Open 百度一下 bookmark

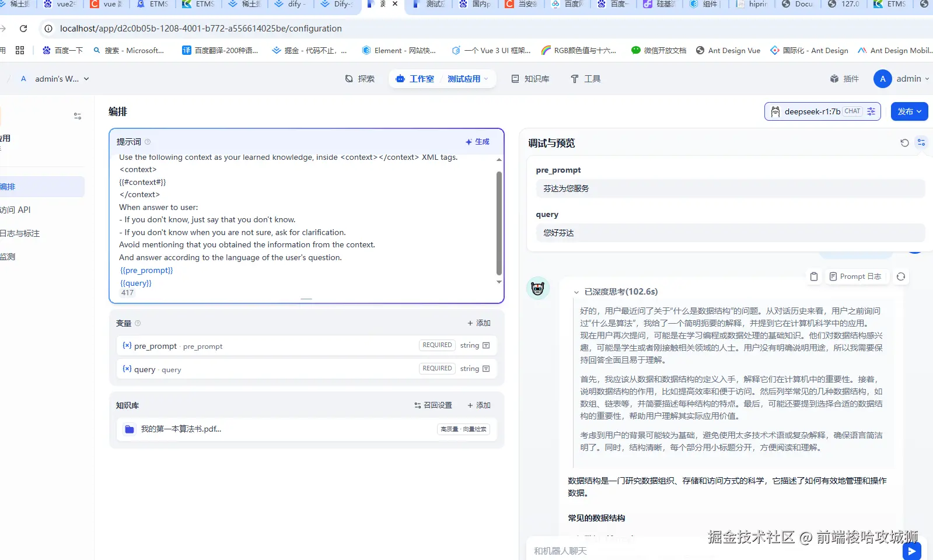(x=62, y=50)
